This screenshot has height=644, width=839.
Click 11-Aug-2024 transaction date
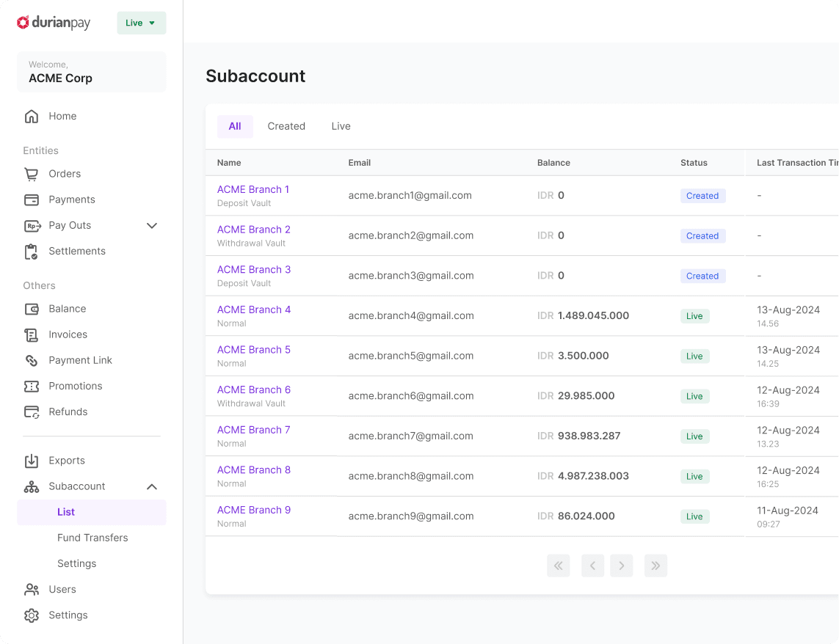point(787,511)
